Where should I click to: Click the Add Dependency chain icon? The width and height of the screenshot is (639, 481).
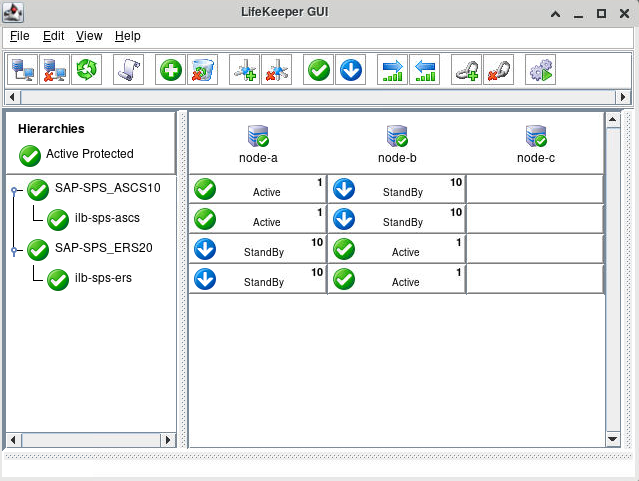pos(467,70)
